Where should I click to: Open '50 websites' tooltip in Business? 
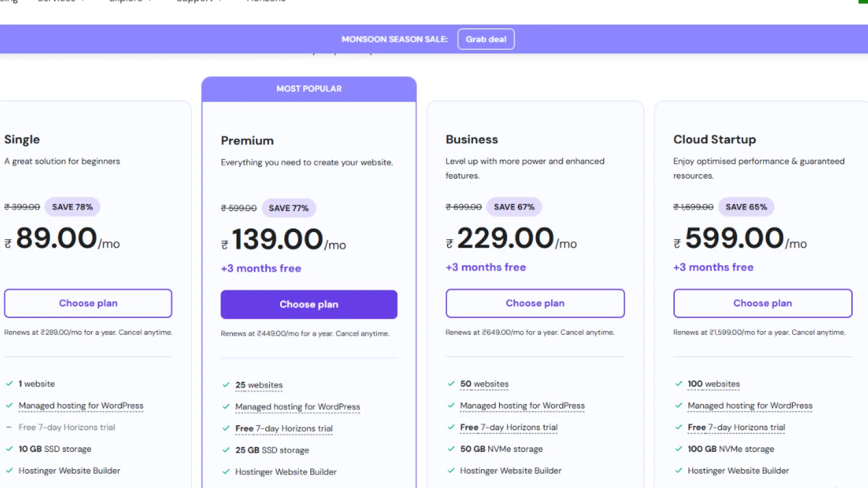[x=484, y=384]
